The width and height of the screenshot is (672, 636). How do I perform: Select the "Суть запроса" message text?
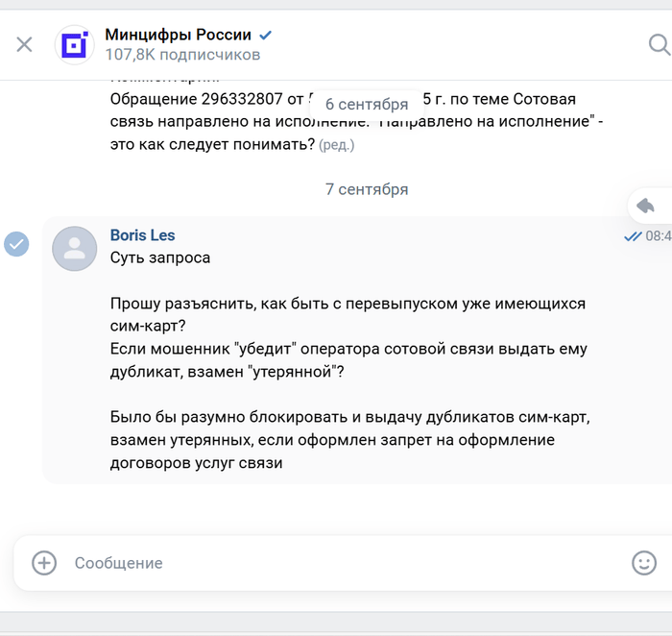tap(160, 257)
